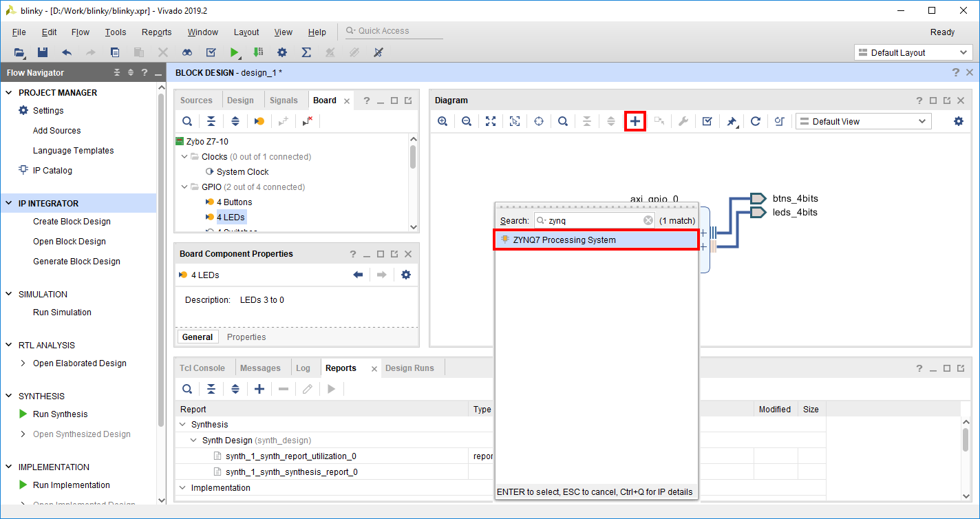Collapse all in Board panel toolbar

[x=211, y=121]
